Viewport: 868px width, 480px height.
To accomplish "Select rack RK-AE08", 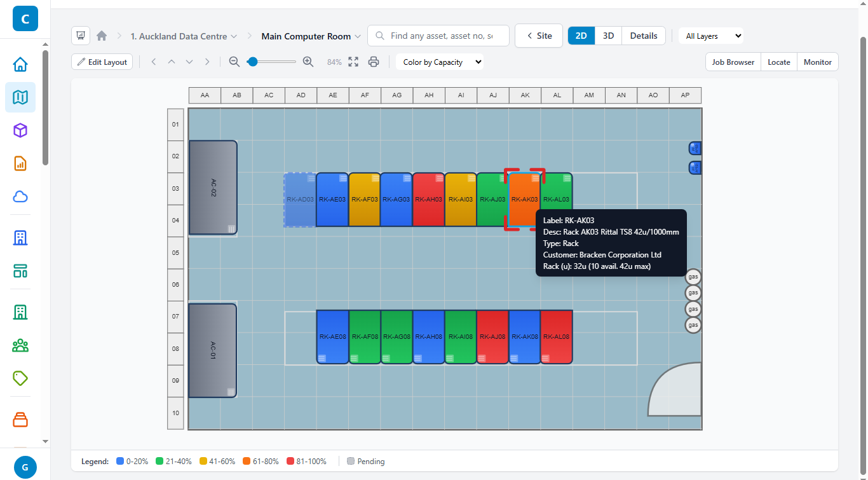I will point(332,337).
